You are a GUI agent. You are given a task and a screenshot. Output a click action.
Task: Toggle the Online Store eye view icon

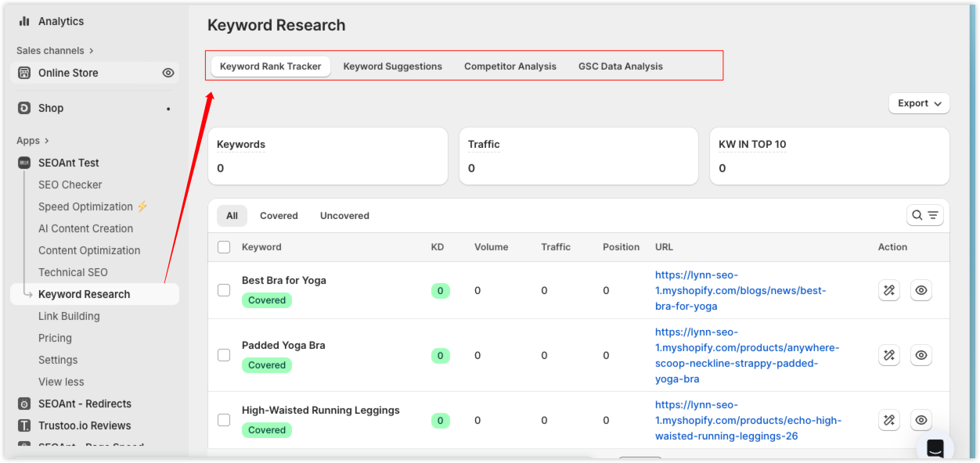[x=168, y=73]
